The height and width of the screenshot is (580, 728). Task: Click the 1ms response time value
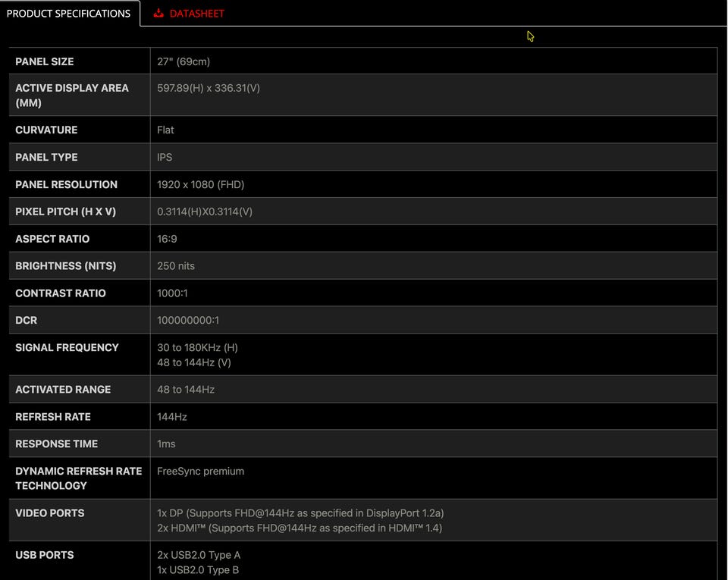tap(166, 444)
